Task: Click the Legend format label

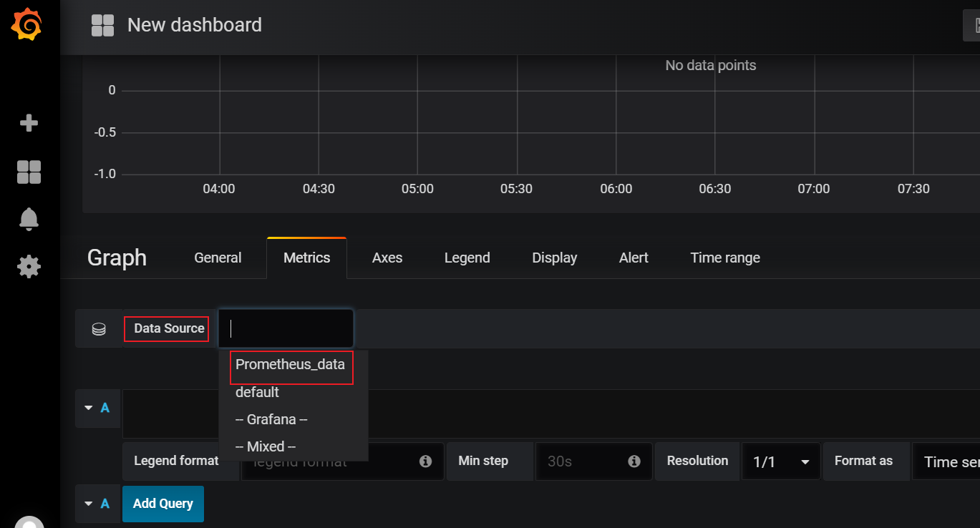Action: click(176, 461)
